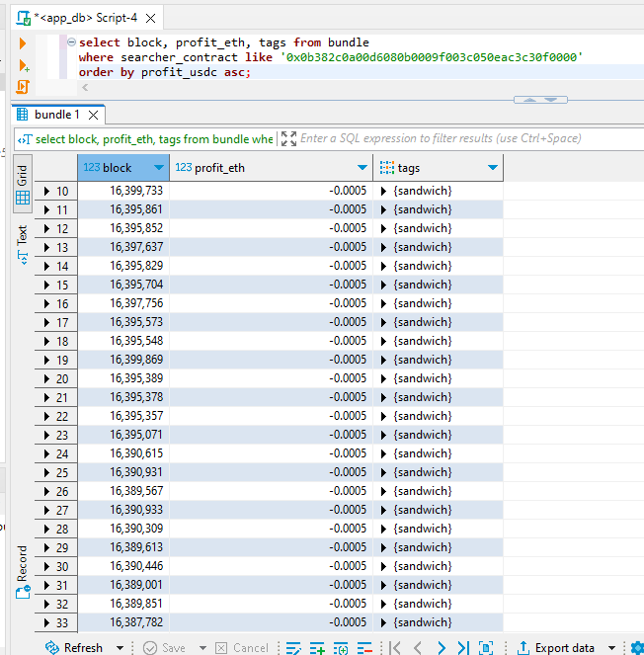Open the Record panel side tab
The image size is (644, 655).
pyautogui.click(x=23, y=571)
